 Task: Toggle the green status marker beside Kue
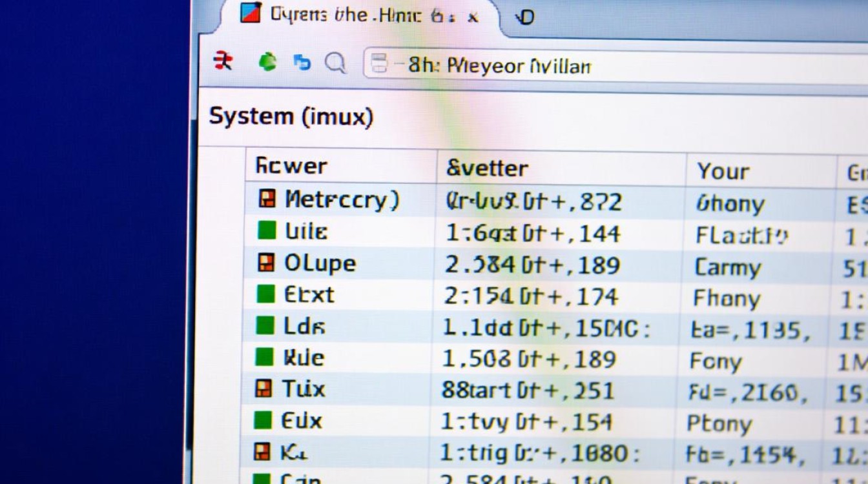click(x=265, y=358)
